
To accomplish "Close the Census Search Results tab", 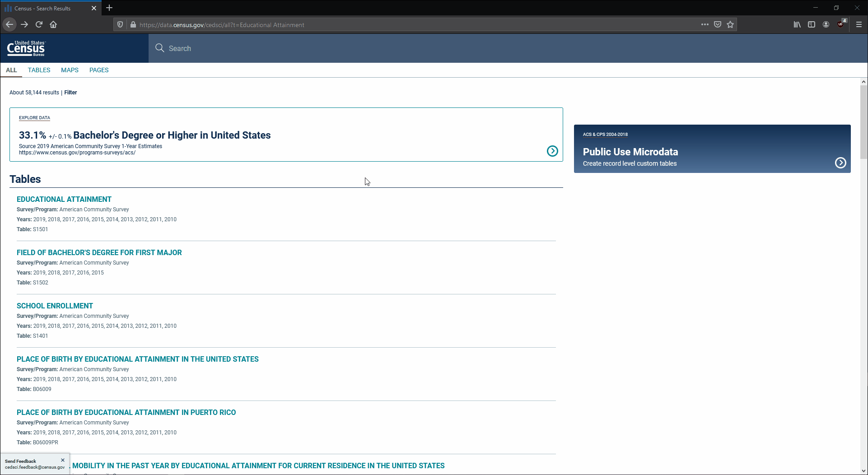I will [94, 8].
